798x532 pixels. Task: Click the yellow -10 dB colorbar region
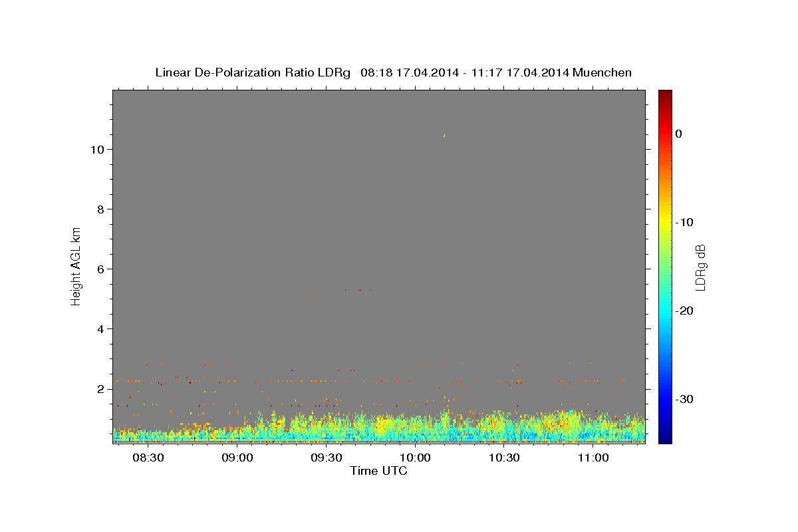click(x=665, y=222)
